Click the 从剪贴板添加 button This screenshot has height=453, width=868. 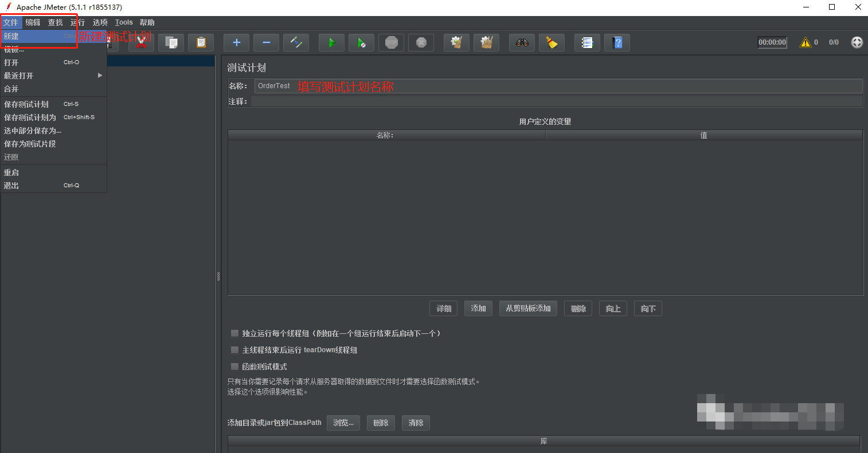point(528,309)
